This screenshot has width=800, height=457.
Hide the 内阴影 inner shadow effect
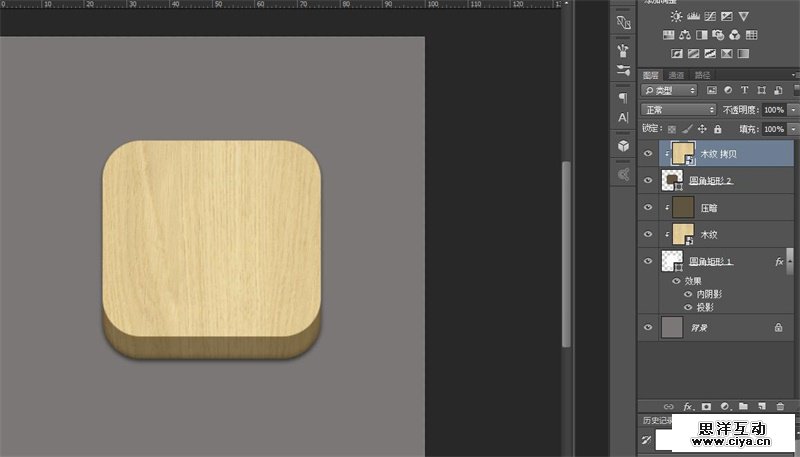(687, 294)
